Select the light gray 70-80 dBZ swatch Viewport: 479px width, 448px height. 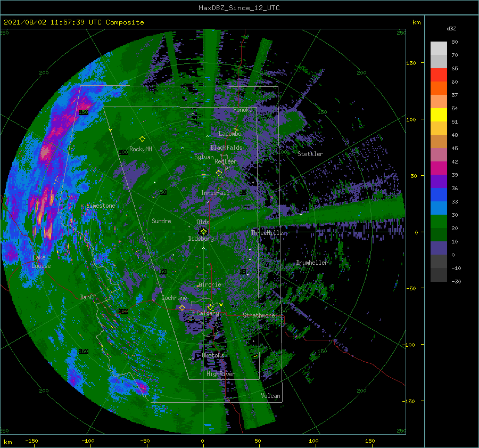[x=439, y=48]
